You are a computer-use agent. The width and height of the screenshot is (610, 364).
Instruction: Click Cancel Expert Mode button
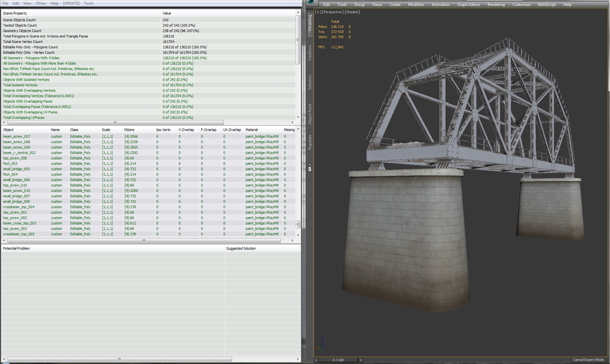pyautogui.click(x=588, y=360)
